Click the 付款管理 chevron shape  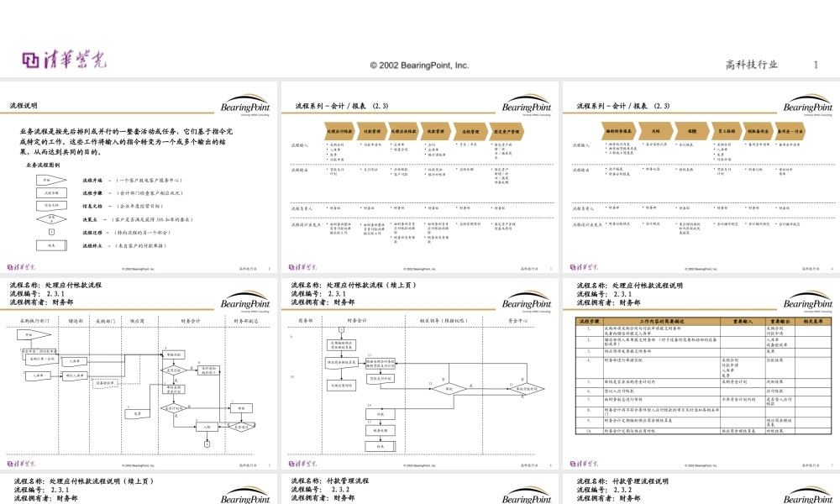click(372, 131)
